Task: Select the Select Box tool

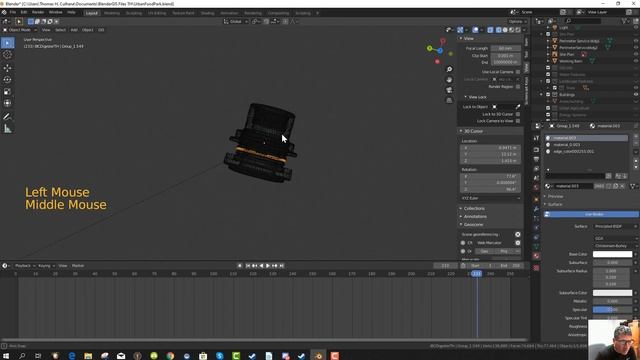Action: click(7, 43)
